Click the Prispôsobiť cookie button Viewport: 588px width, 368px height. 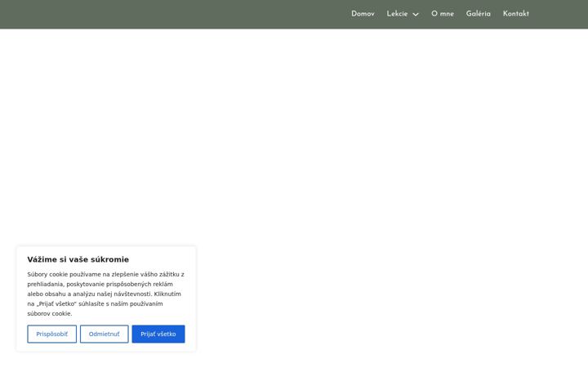tap(51, 334)
